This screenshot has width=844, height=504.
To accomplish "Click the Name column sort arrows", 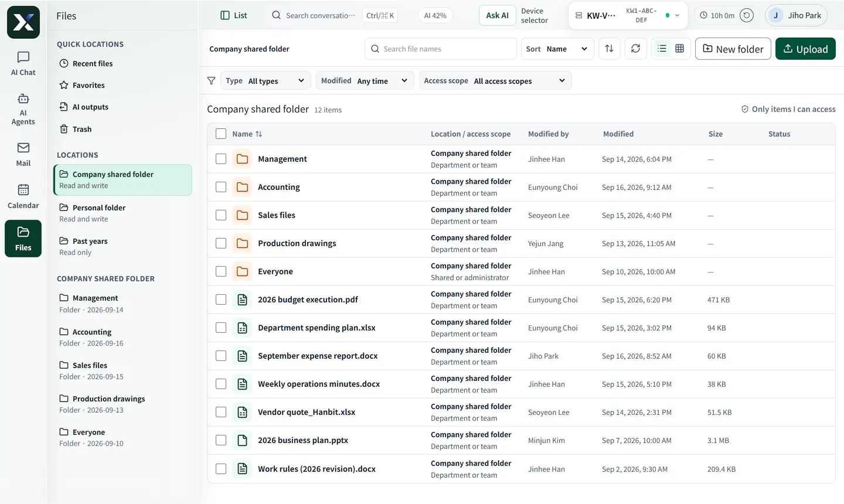I will click(x=258, y=134).
